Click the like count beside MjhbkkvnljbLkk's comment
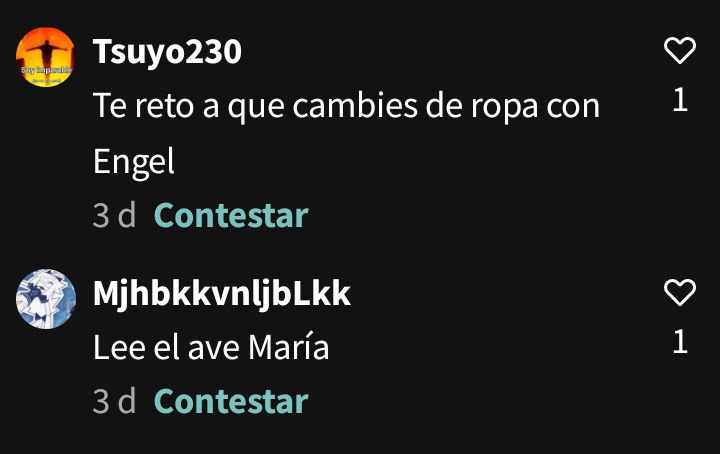The width and height of the screenshot is (720, 454). 680,342
